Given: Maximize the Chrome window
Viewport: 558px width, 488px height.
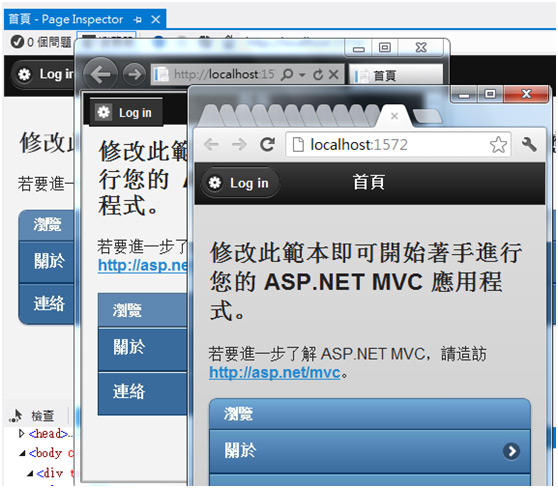Looking at the screenshot, I should pyautogui.click(x=490, y=94).
